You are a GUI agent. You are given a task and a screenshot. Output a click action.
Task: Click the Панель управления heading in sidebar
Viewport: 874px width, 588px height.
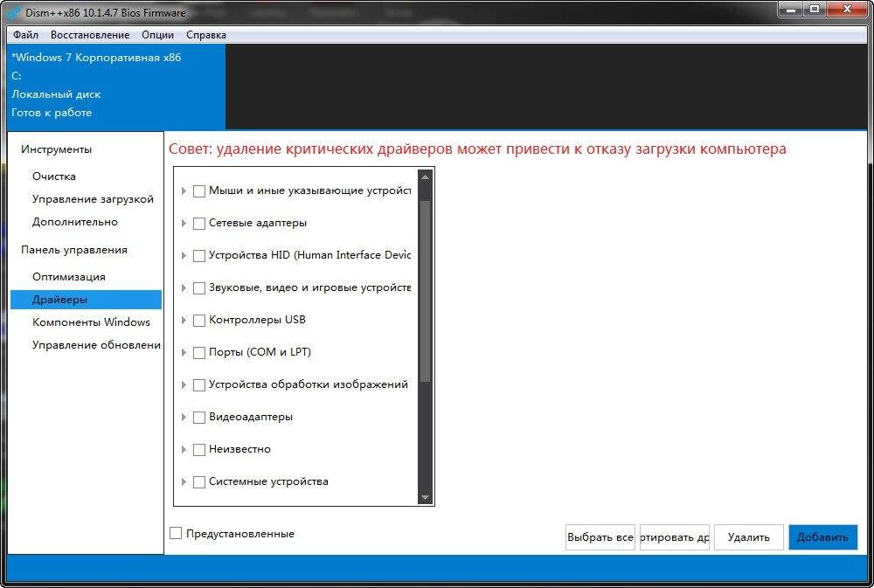pyautogui.click(x=74, y=250)
